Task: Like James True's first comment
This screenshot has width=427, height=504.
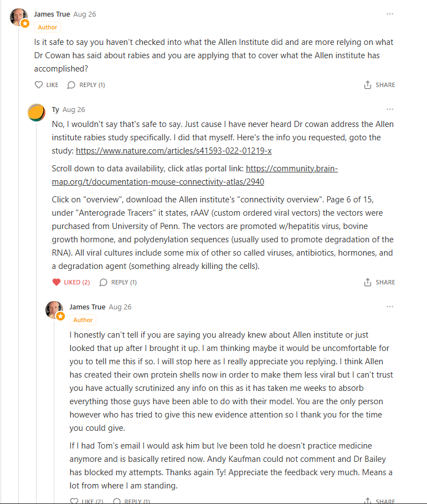Action: tap(47, 85)
